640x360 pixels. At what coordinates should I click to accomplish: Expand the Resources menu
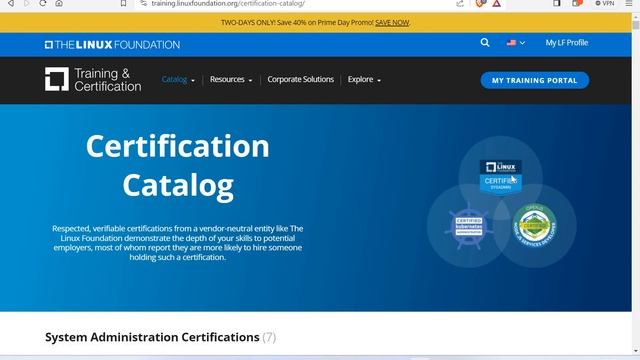click(231, 80)
